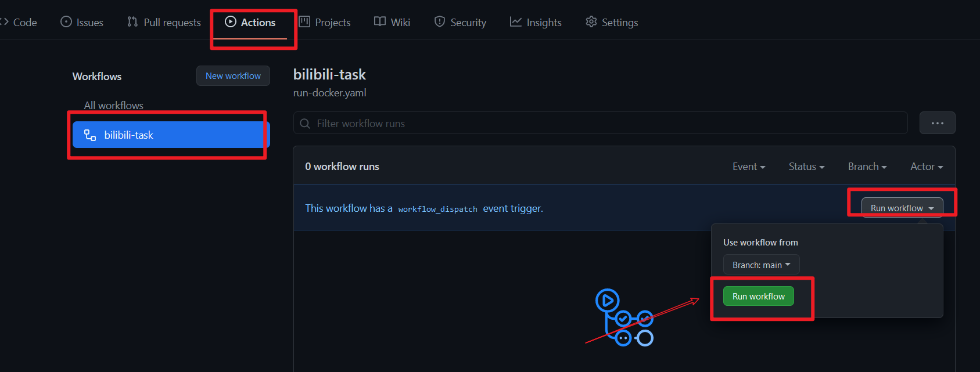Click the search magnifier in the filter box
The width and height of the screenshot is (980, 372).
coord(305,124)
